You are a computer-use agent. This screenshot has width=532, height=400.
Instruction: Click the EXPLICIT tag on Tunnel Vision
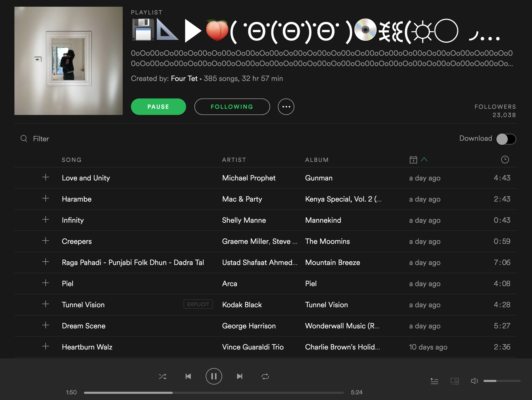click(198, 304)
